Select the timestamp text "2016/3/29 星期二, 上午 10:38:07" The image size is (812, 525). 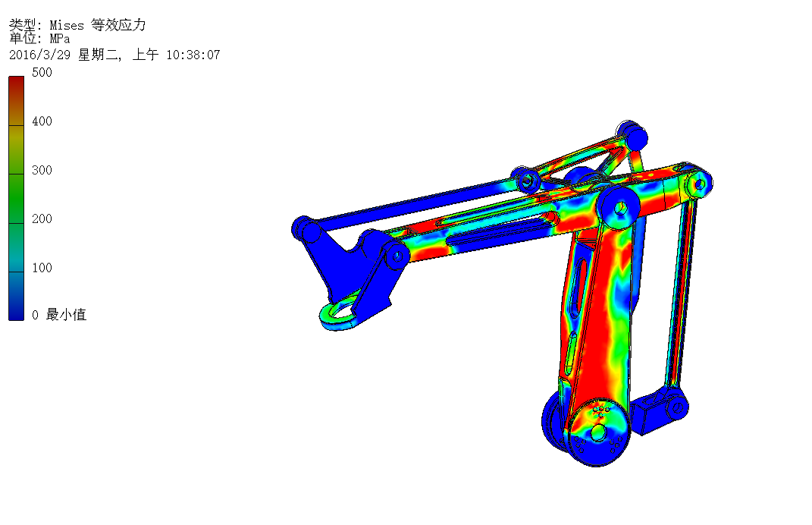click(114, 55)
